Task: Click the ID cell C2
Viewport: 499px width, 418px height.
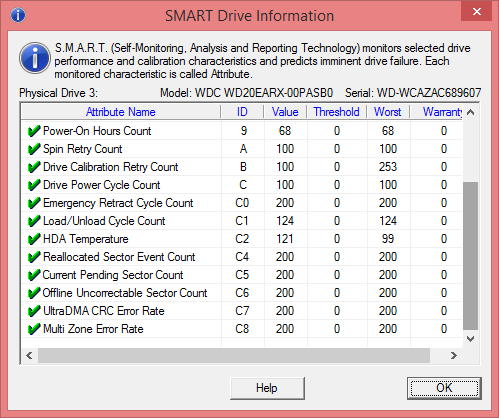Action: 242,239
